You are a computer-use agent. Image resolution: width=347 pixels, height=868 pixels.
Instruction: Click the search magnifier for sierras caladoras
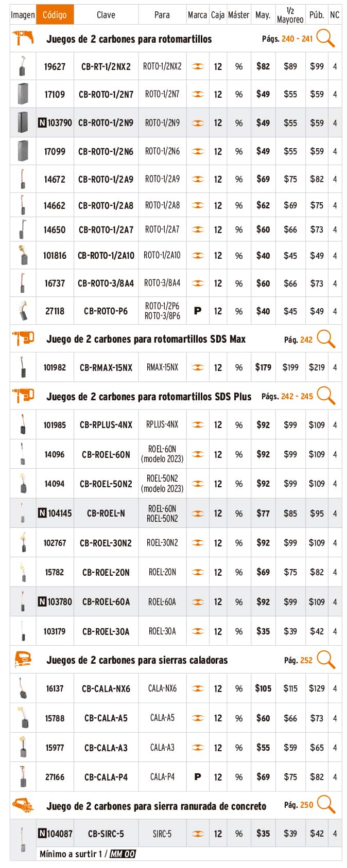pos(326,659)
